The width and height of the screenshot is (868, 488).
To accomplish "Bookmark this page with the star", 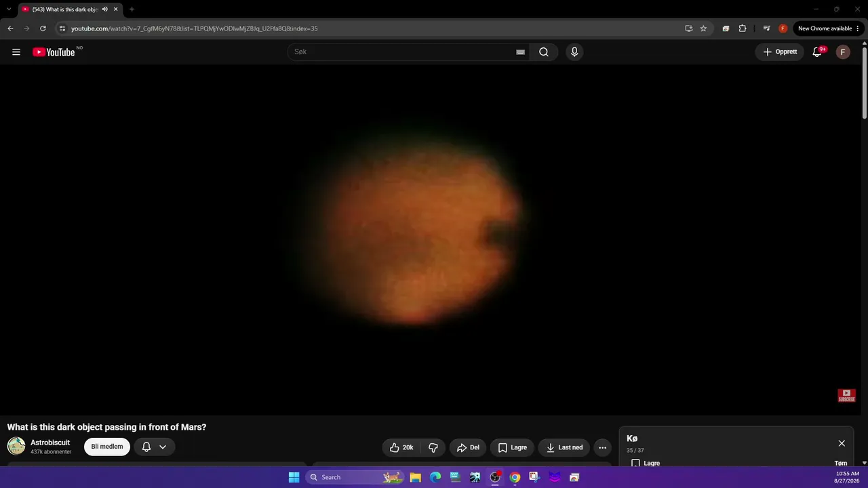I will (x=703, y=28).
